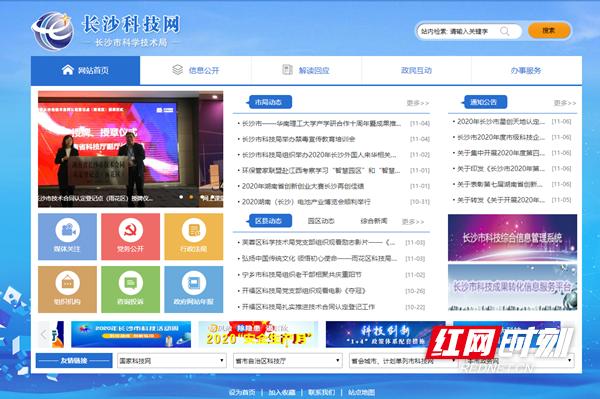Open the 组织机构 building icon tile
This screenshot has height=399, width=600.
[67, 289]
